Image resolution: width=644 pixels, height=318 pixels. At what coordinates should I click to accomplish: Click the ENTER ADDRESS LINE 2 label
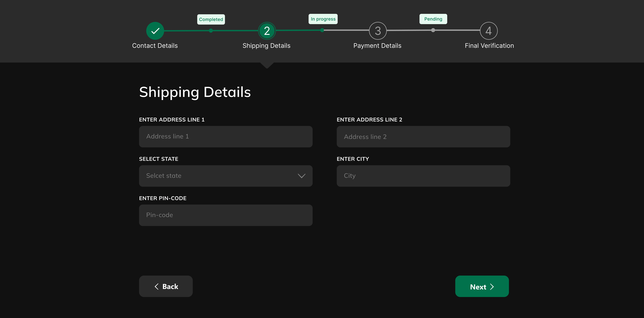coord(369,120)
